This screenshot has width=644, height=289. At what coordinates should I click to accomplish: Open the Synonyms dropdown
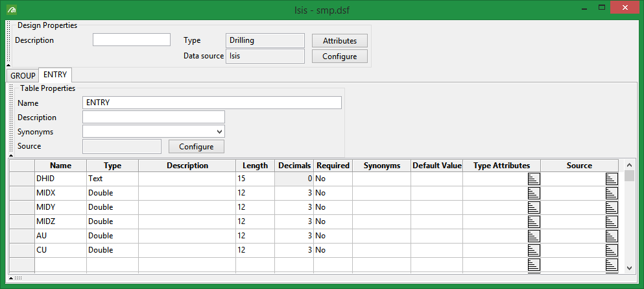pos(219,132)
